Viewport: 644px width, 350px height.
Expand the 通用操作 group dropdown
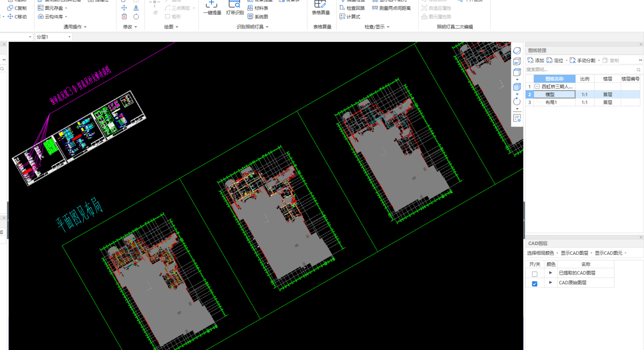pyautogui.click(x=85, y=27)
